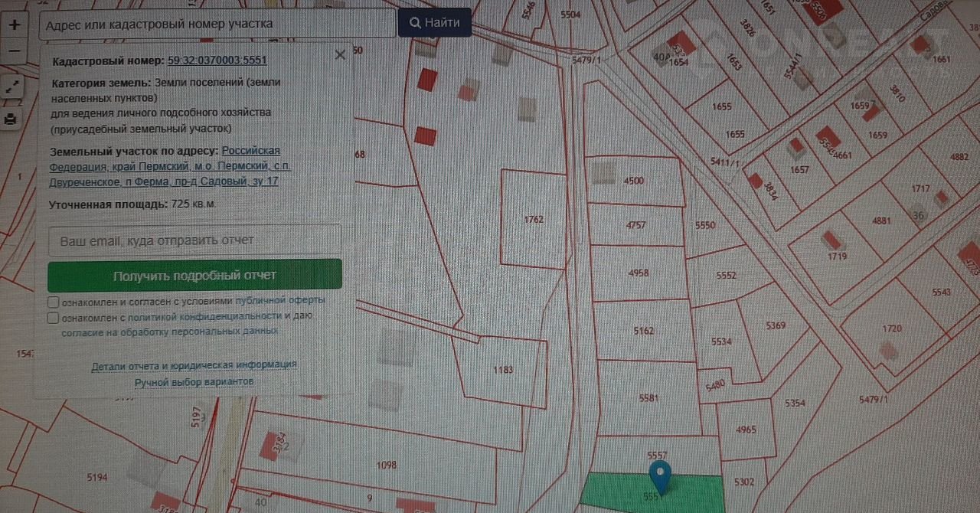Close the cadastral info popup
Screen dimensions: 980x513
[340, 55]
